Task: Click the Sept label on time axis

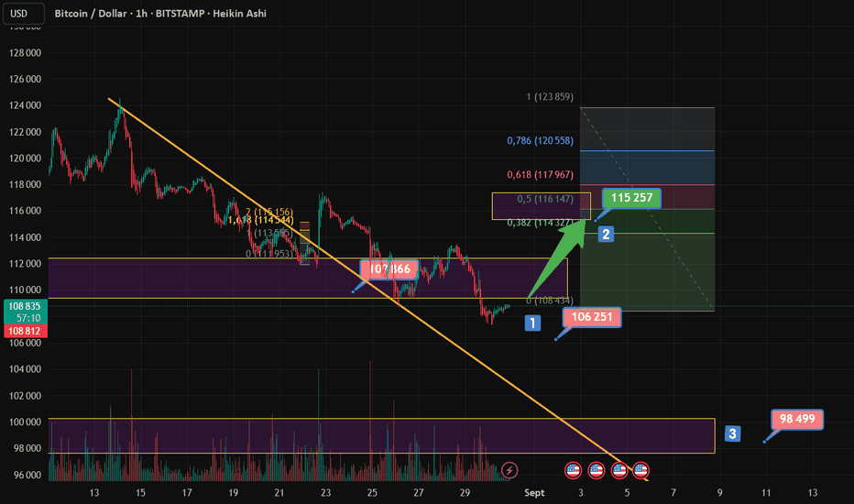Action: pyautogui.click(x=534, y=493)
